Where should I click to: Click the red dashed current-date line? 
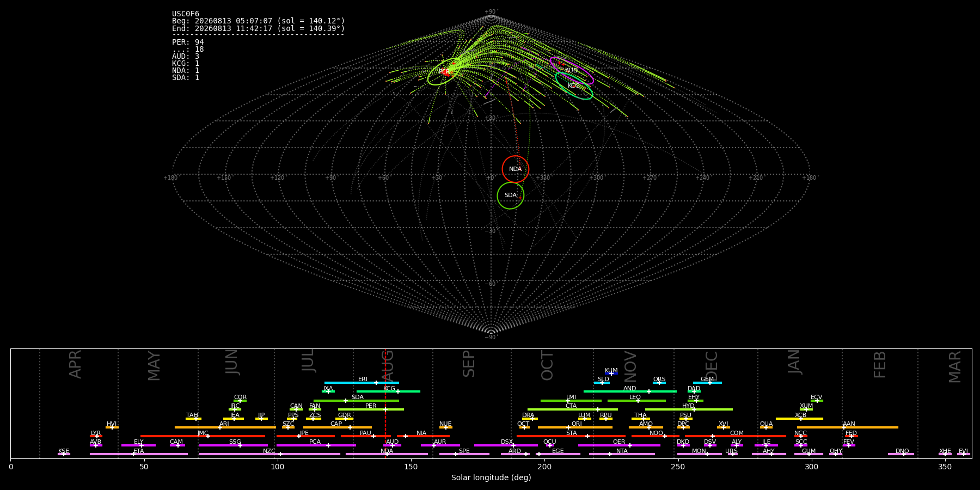(385, 403)
